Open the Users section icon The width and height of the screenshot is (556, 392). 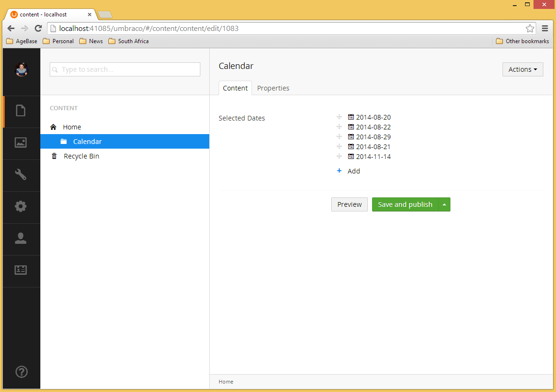point(21,238)
